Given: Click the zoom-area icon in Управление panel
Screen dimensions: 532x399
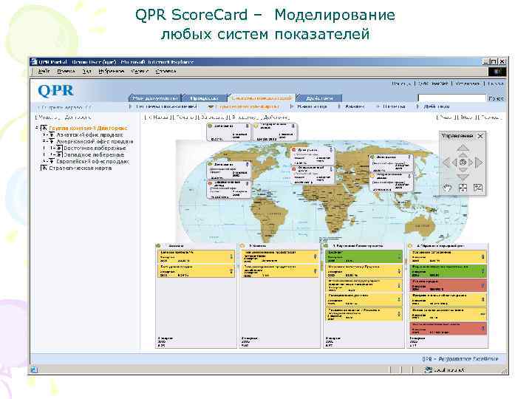Looking at the screenshot, I should click(x=478, y=188).
